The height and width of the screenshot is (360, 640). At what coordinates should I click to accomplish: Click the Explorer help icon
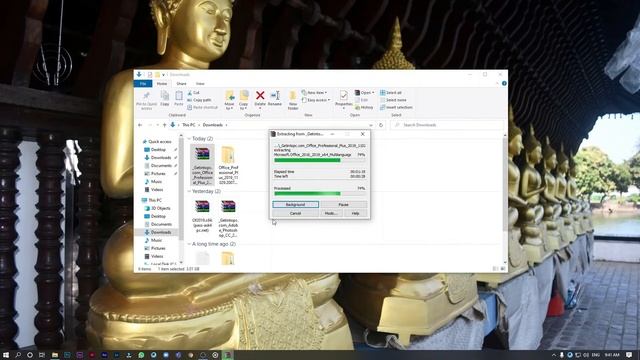click(504, 83)
